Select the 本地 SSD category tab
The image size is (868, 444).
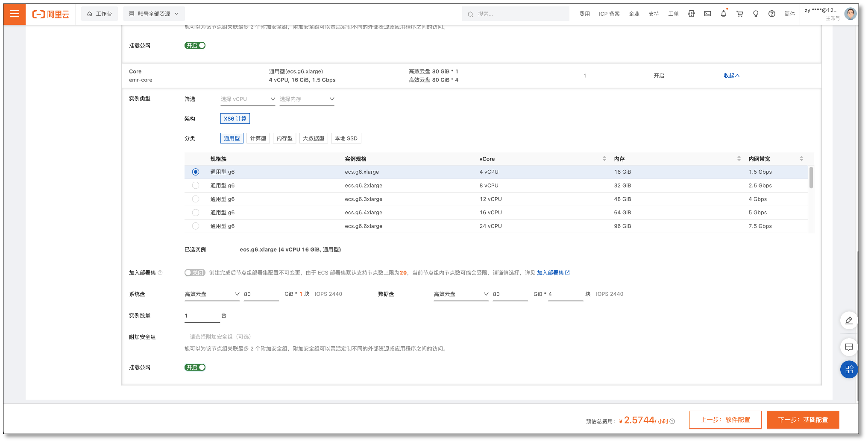click(346, 138)
